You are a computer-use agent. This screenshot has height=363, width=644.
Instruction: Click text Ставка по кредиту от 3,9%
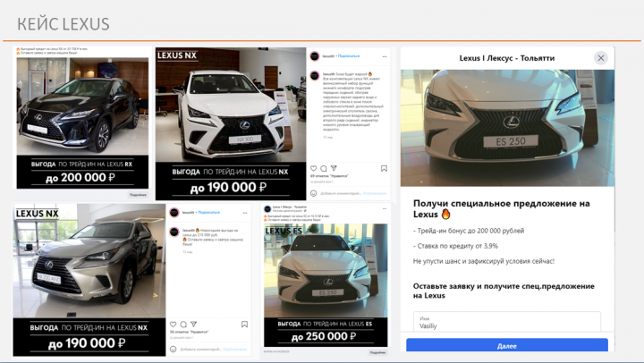(455, 246)
